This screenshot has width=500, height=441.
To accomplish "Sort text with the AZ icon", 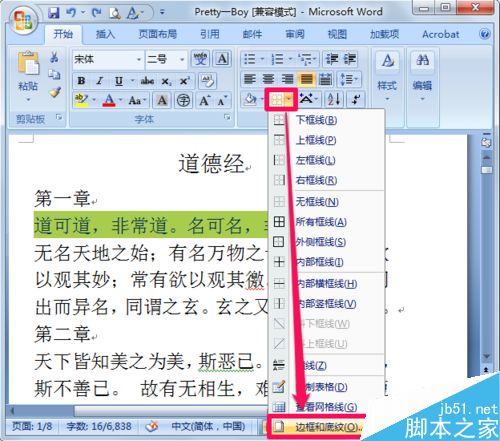I will point(334,99).
